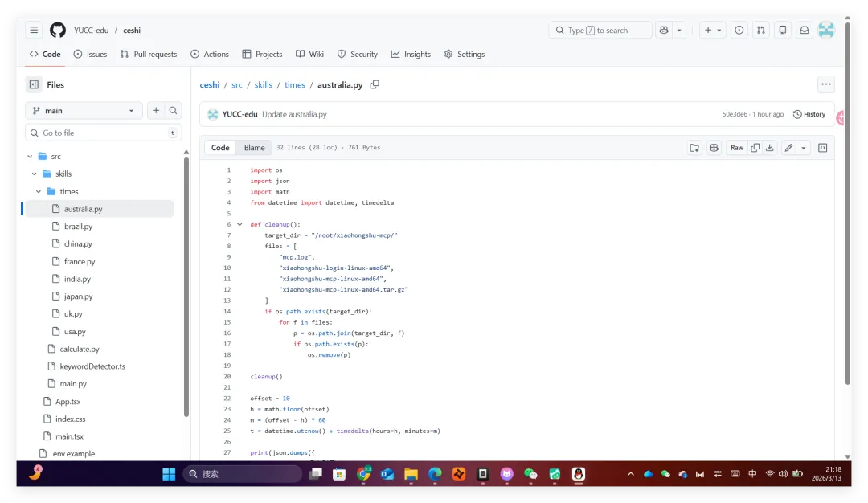Open the Insights tab
This screenshot has height=503, width=868.
tap(410, 54)
